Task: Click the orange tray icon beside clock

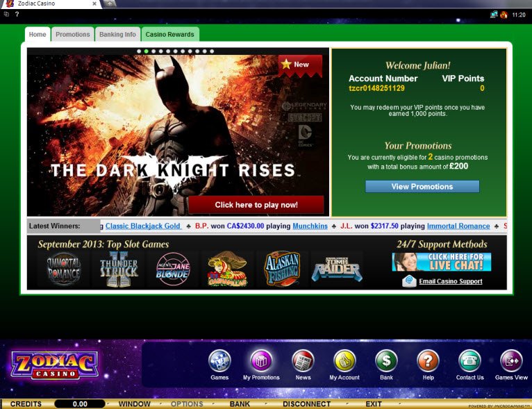Action: pos(504,15)
